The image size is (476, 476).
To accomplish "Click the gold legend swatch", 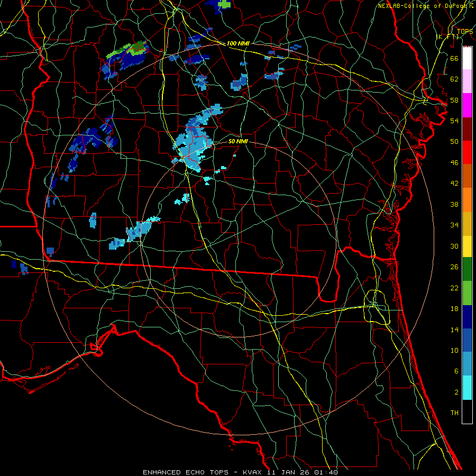I will (x=467, y=224).
